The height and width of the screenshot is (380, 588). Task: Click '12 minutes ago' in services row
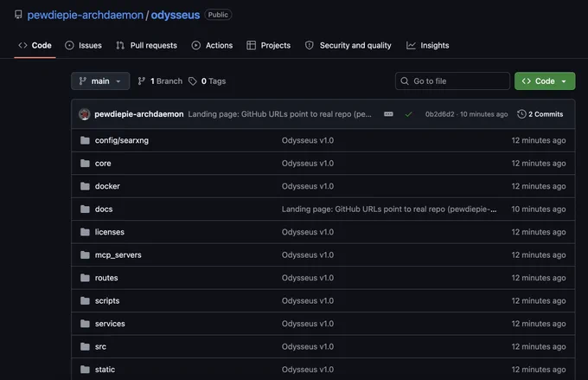[539, 324]
